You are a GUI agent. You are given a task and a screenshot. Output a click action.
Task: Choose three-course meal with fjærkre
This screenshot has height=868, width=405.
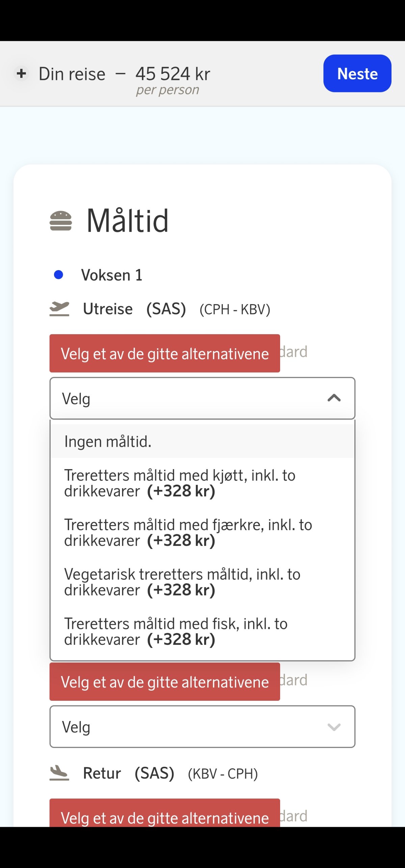(x=188, y=532)
